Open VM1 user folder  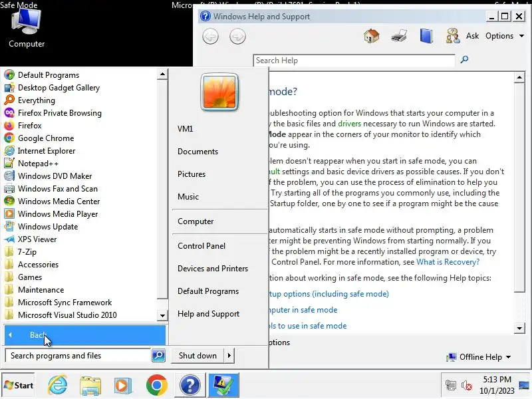pyautogui.click(x=186, y=129)
